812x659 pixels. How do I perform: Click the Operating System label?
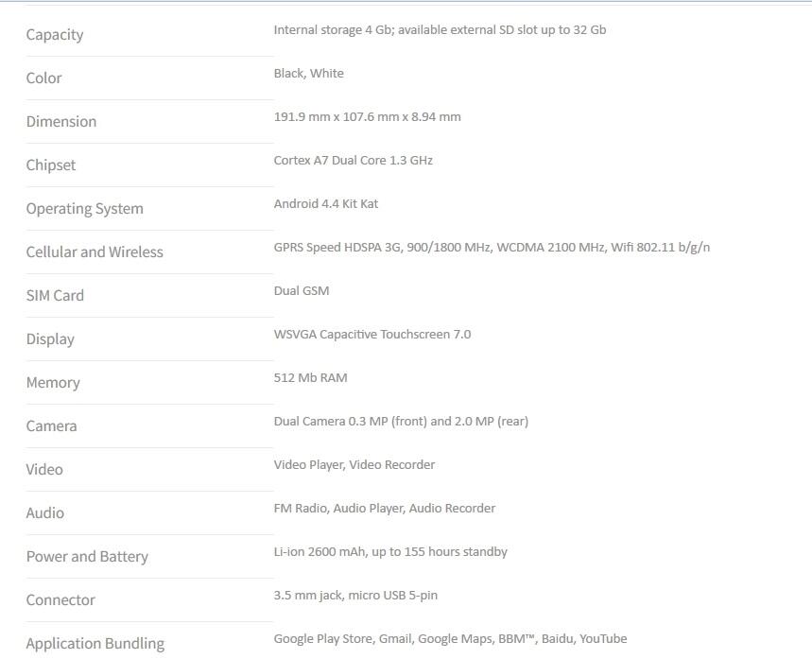(84, 209)
